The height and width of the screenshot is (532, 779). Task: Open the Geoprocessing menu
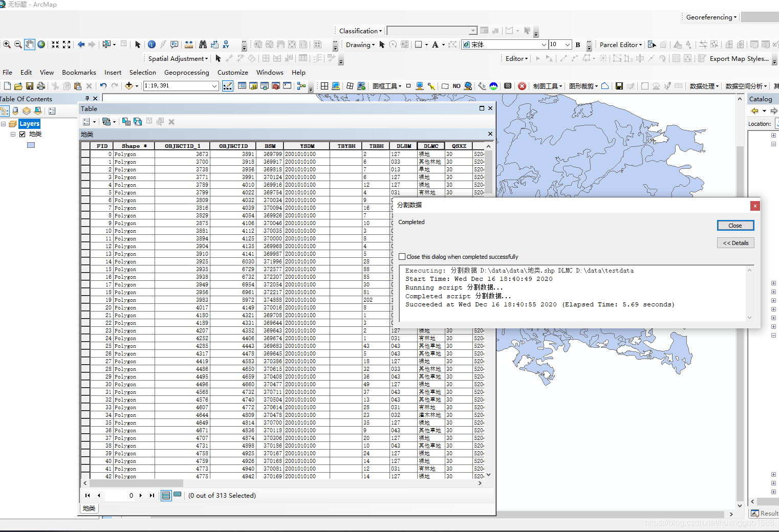pyautogui.click(x=186, y=73)
